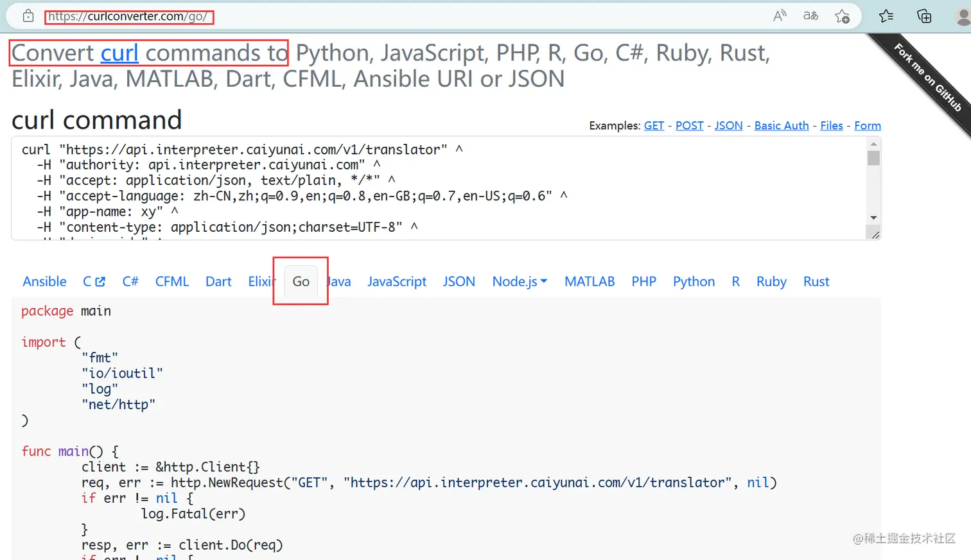Open the C tab with external link icon

[x=94, y=281]
